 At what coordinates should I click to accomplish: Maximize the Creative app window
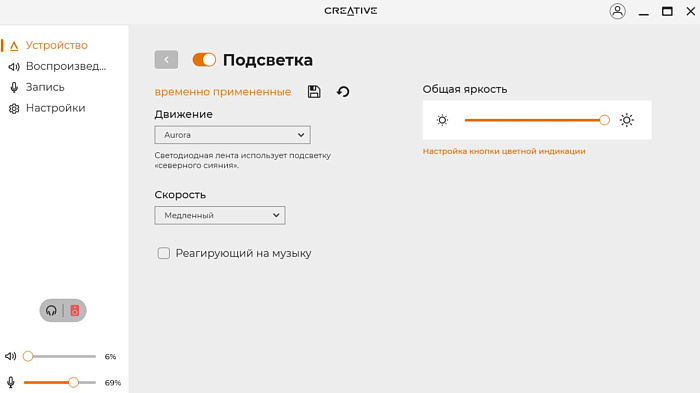coord(667,11)
